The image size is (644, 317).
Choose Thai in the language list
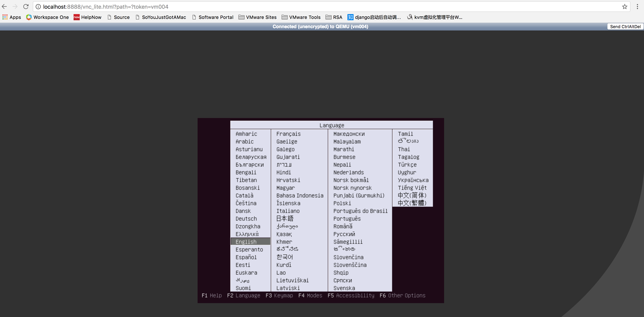[404, 149]
